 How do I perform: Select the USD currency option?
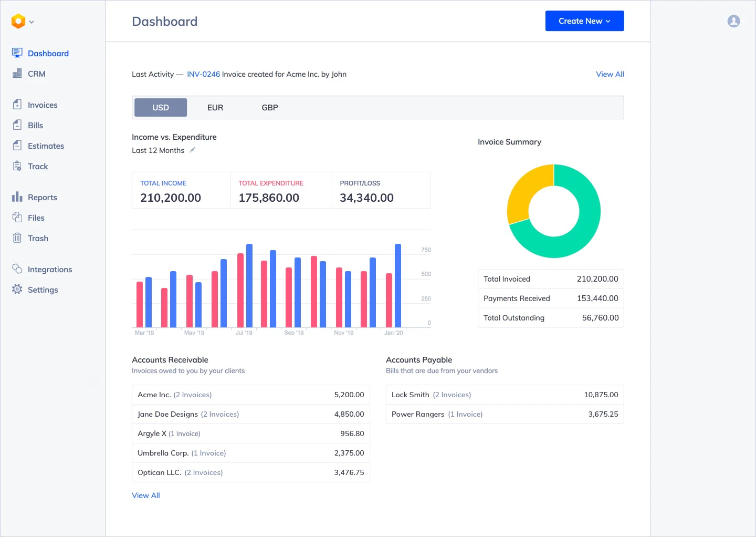[x=161, y=107]
